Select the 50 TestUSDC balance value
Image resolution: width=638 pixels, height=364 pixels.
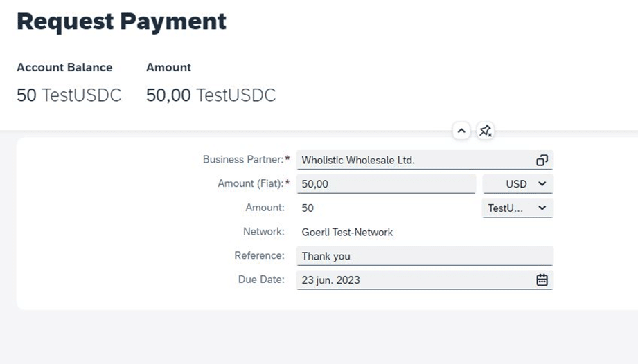tap(69, 95)
